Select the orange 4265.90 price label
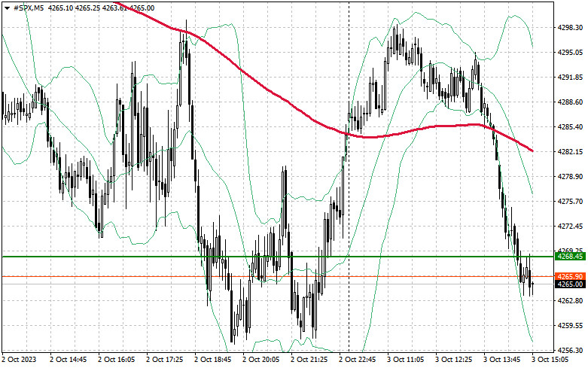 (570, 276)
